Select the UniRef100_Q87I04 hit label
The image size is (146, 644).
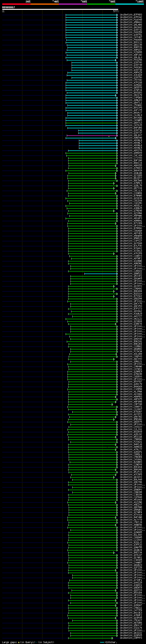[x=131, y=188]
